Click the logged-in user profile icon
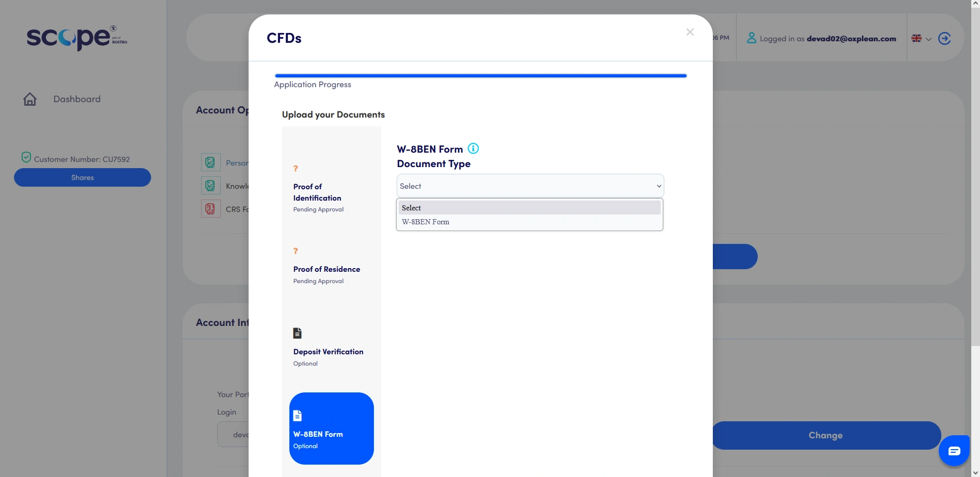 (x=752, y=38)
